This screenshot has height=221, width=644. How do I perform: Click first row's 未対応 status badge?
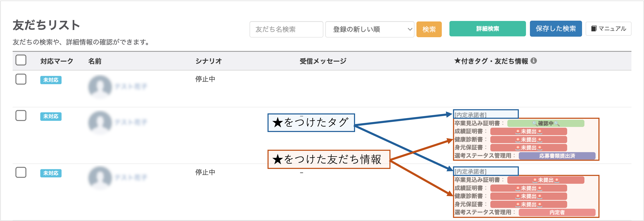click(x=51, y=80)
